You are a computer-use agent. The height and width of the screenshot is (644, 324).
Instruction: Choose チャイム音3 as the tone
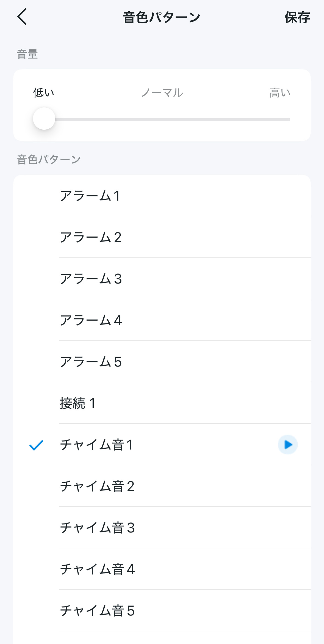point(162,528)
